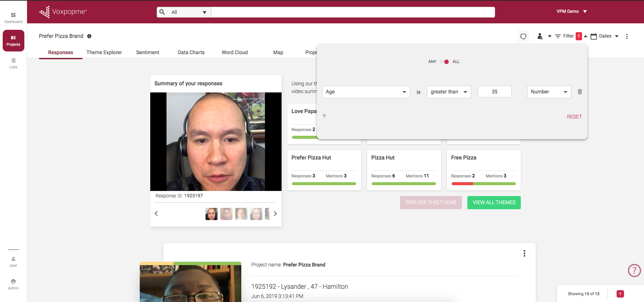Click the Prefer Pizza Hut sentiment bar
Screen dimensions: 644x302
(324, 184)
